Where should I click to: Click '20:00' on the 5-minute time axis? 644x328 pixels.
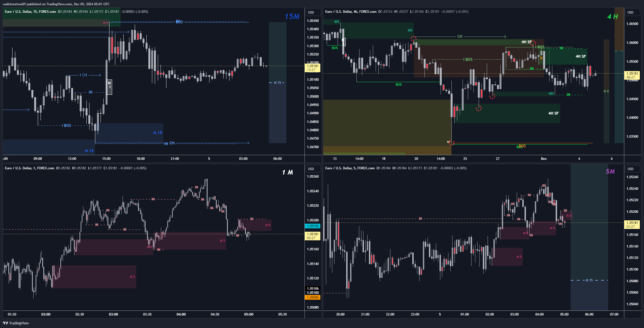(340, 314)
